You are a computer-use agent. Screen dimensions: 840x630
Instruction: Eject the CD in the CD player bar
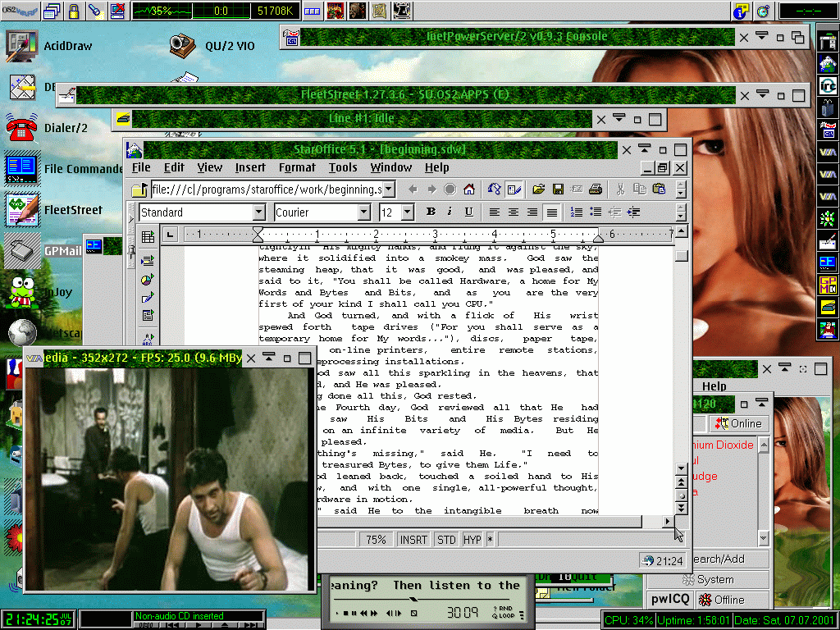point(225,625)
